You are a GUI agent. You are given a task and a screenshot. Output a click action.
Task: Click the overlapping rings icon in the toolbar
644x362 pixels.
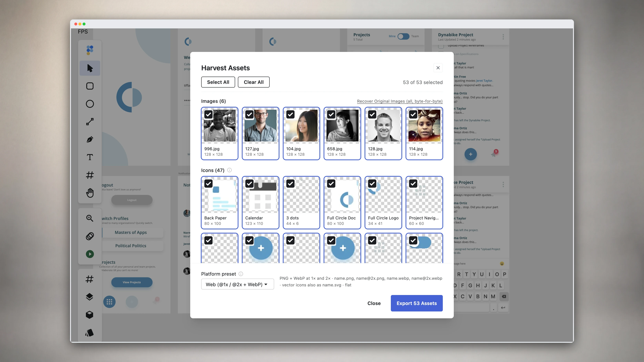(90, 236)
